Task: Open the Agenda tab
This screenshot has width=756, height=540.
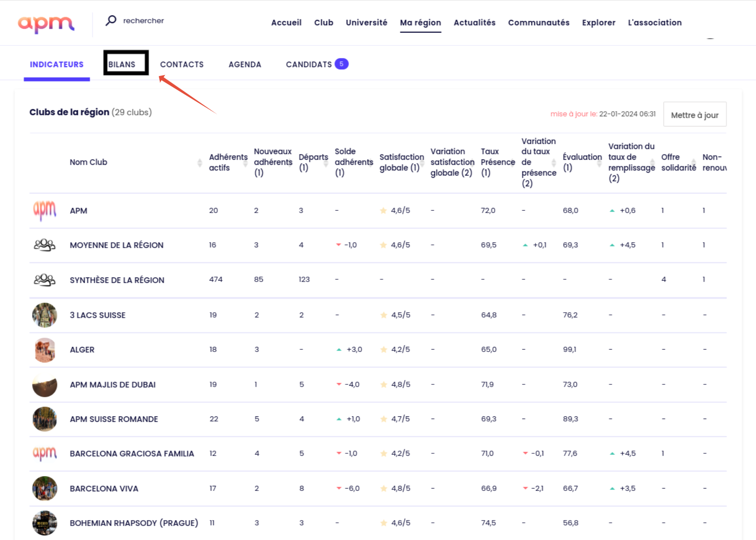Action: [x=245, y=64]
